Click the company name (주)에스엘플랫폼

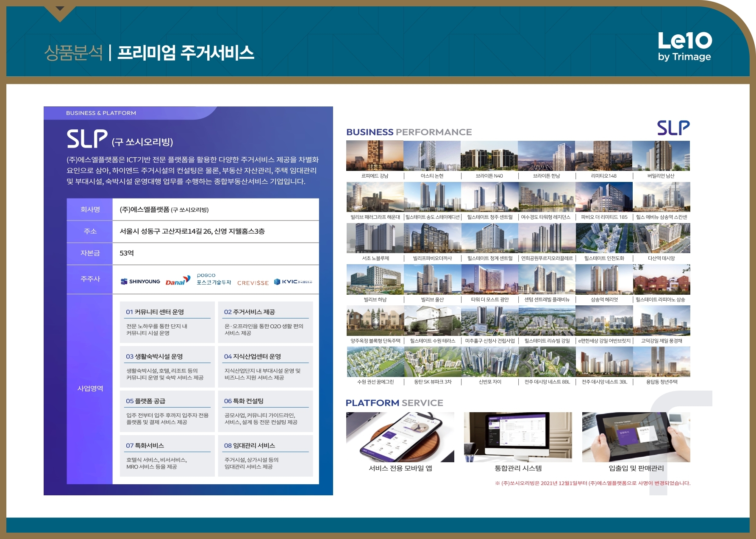tap(145, 209)
